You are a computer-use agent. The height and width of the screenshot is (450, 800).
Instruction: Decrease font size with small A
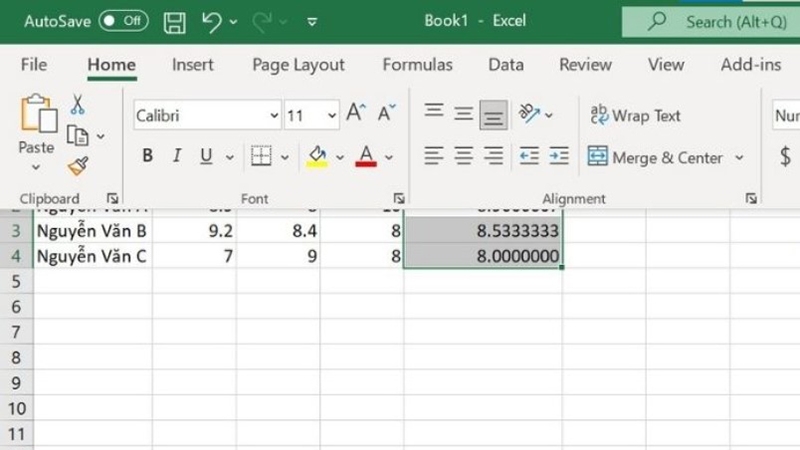(x=386, y=113)
